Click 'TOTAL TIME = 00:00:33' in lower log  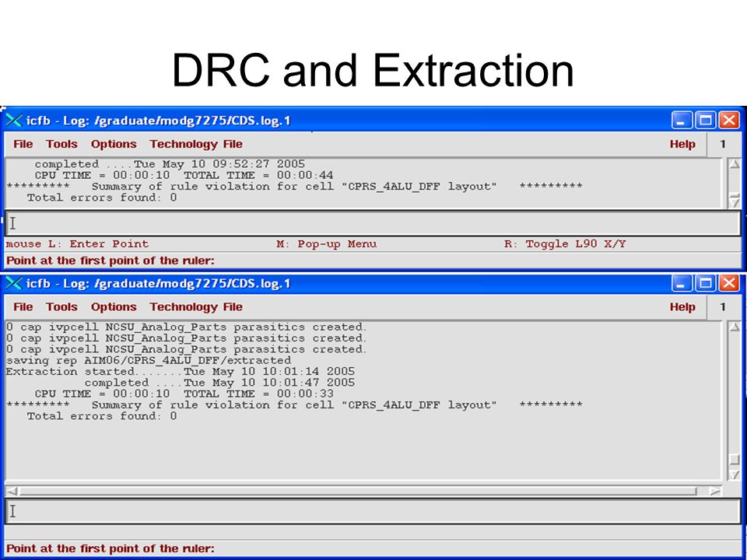pyautogui.click(x=258, y=394)
